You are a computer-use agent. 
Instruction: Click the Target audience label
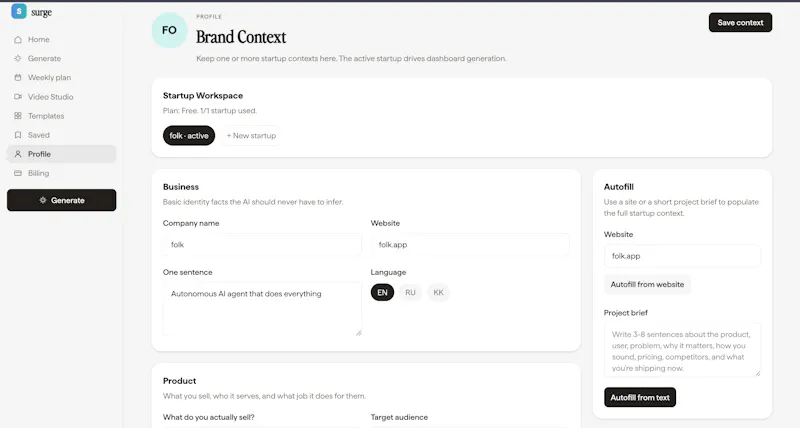399,417
